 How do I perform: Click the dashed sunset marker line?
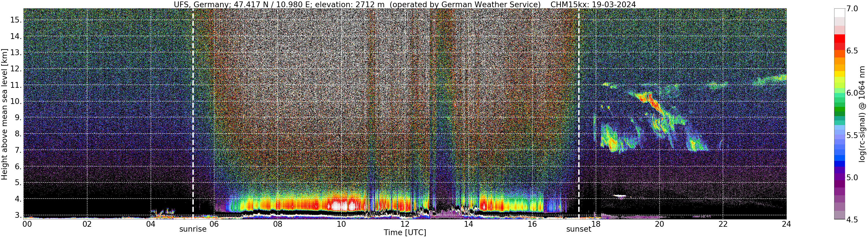[x=579, y=114]
